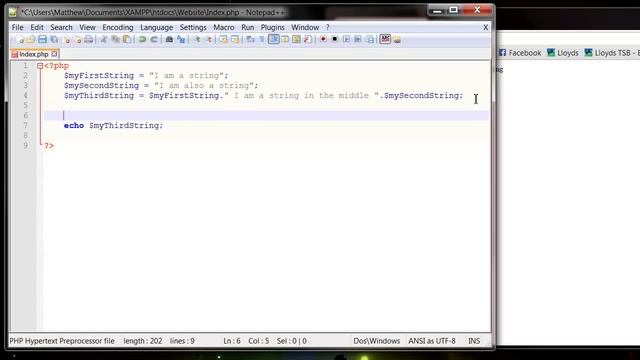Save the current file with floppy icon
This screenshot has width=640, height=360.
click(x=42, y=40)
